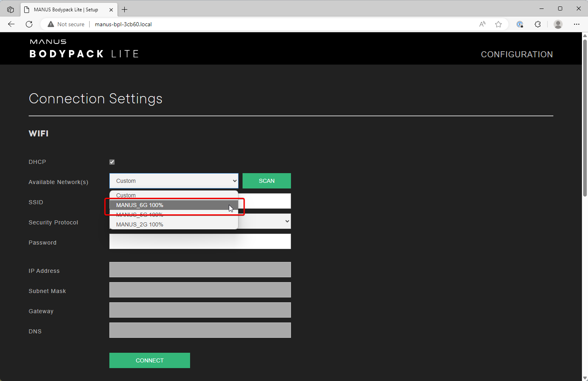The width and height of the screenshot is (588, 381).
Task: Click the browser back arrow
Action: pyautogui.click(x=11, y=24)
